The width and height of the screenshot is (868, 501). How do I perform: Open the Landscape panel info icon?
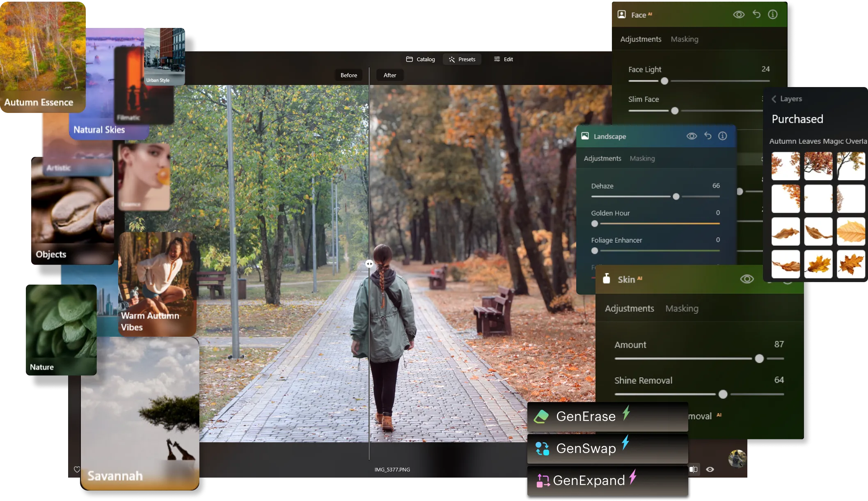click(x=723, y=136)
